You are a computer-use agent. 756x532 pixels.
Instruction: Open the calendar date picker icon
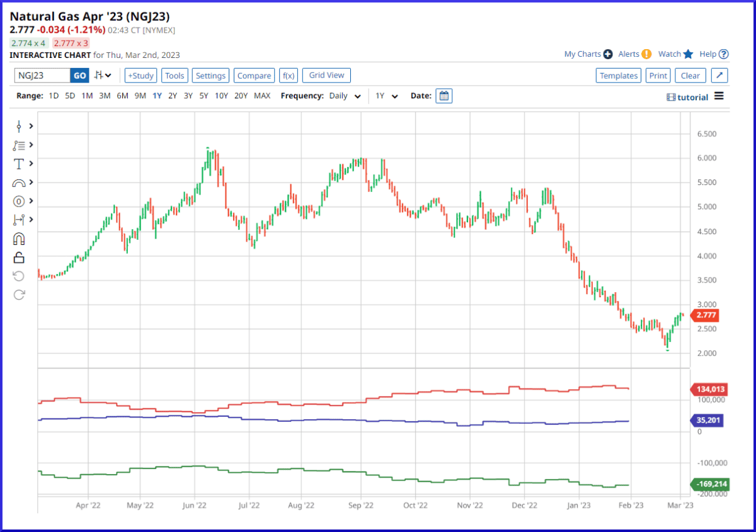(x=444, y=96)
